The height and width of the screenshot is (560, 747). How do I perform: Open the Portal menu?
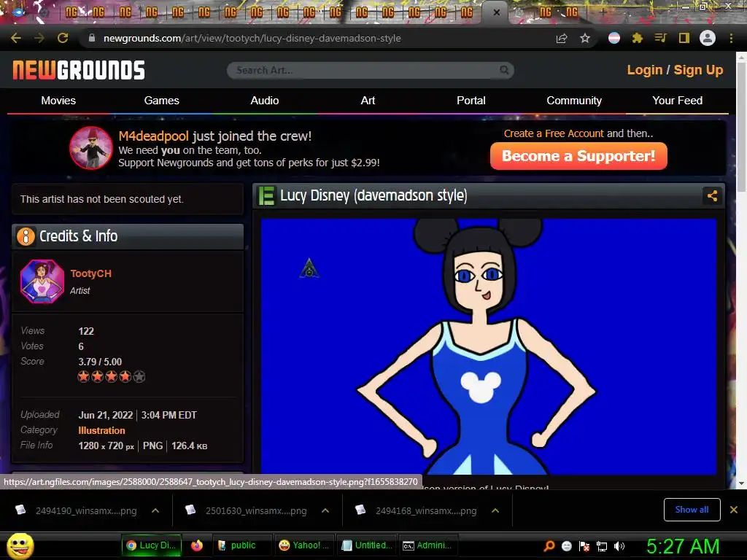[x=471, y=101]
